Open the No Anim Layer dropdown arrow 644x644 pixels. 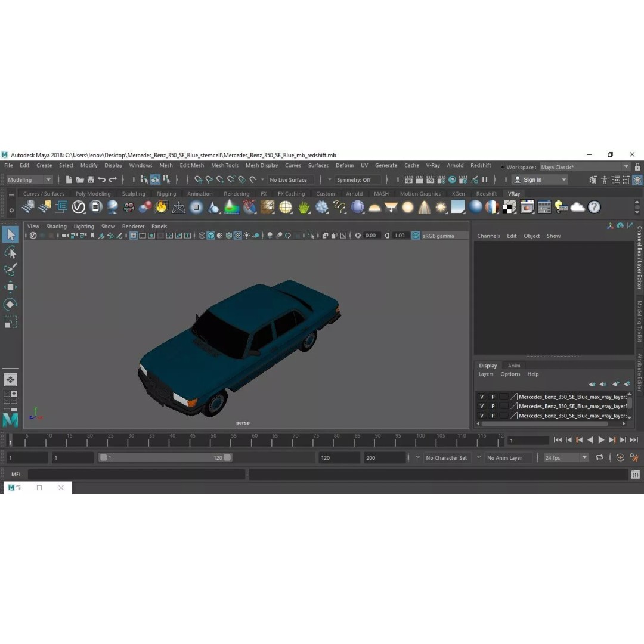[479, 457]
